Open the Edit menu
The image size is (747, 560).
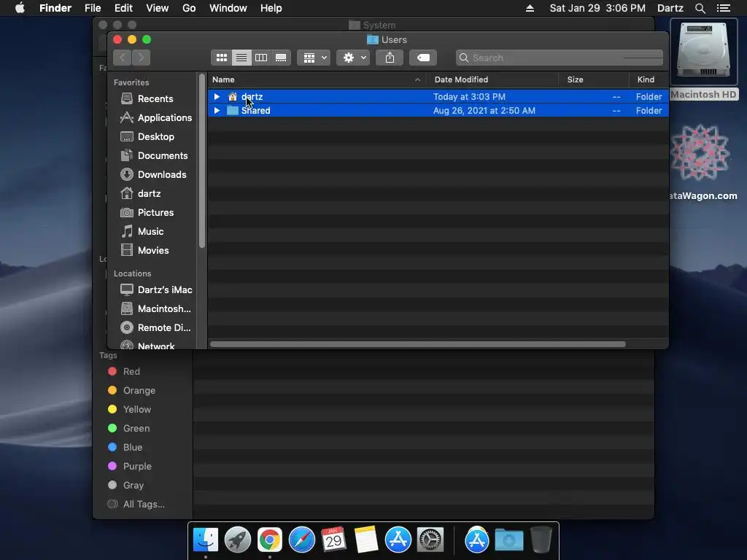(123, 8)
